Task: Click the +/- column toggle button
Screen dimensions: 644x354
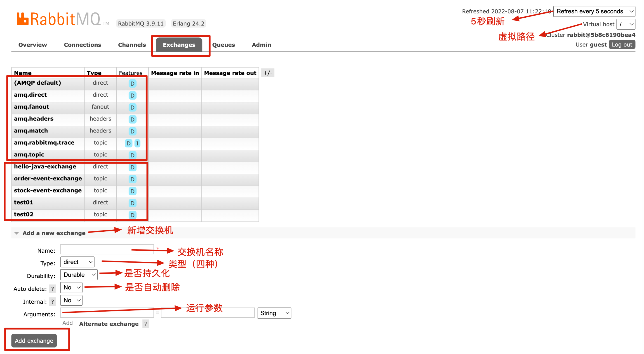Action: (268, 73)
